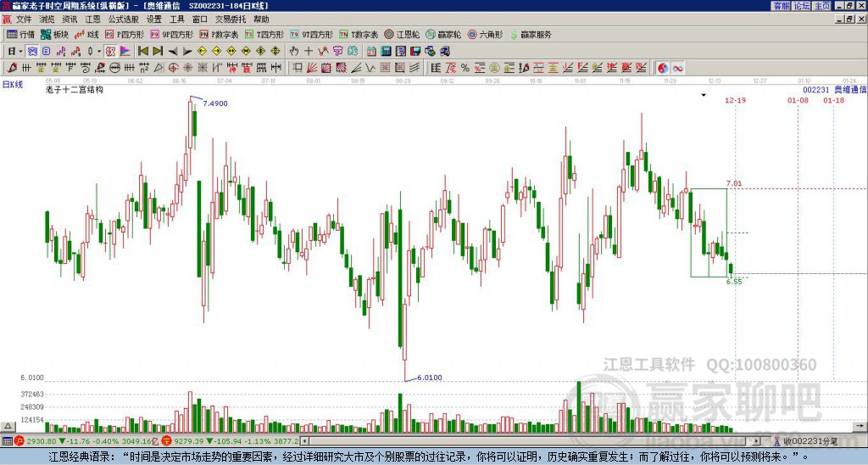Open the 江恩轮 Gann wheel

[x=402, y=34]
